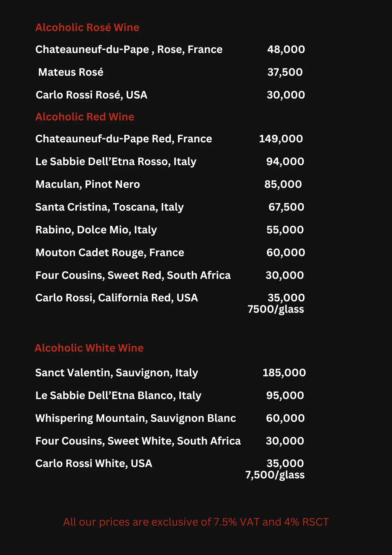The height and width of the screenshot is (555, 392).
Task: Select Carlo Rossi White, USA
Action: click(x=94, y=463)
